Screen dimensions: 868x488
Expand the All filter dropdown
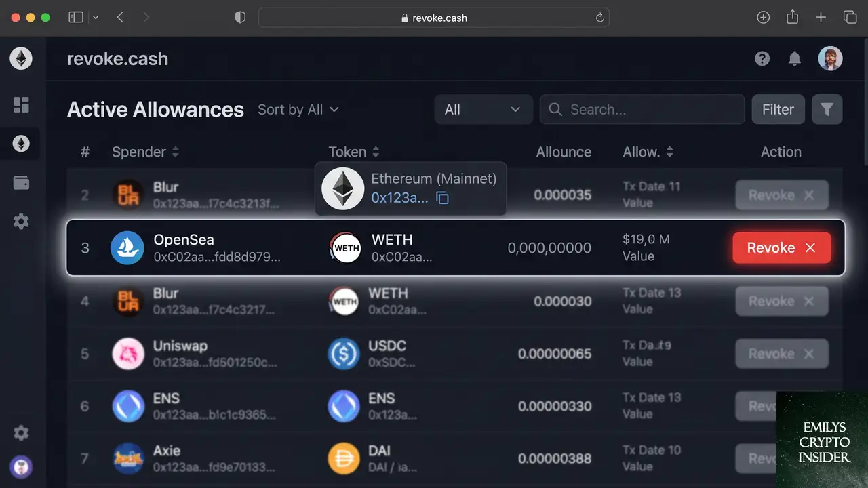click(x=484, y=109)
